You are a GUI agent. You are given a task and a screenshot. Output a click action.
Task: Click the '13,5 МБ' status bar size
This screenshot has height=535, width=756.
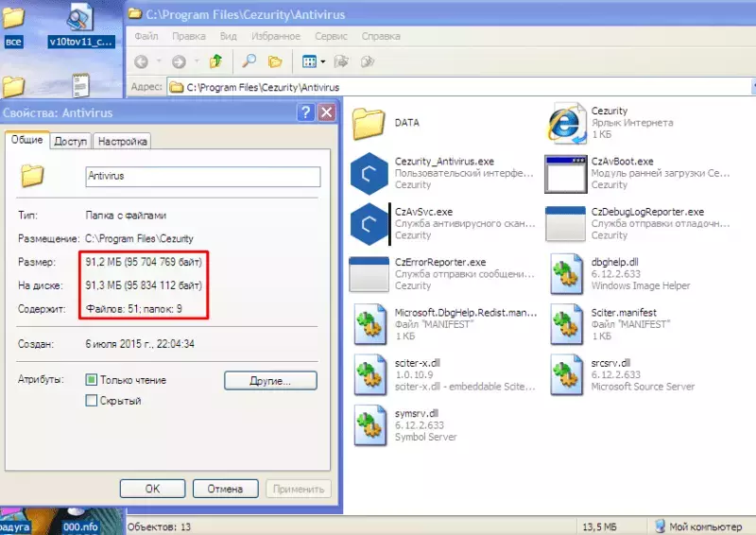(x=599, y=526)
